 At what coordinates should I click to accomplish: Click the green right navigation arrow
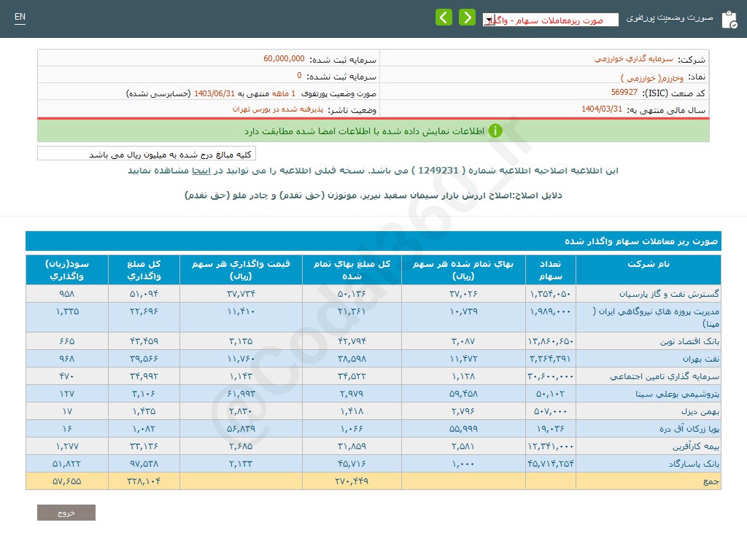coord(467,17)
